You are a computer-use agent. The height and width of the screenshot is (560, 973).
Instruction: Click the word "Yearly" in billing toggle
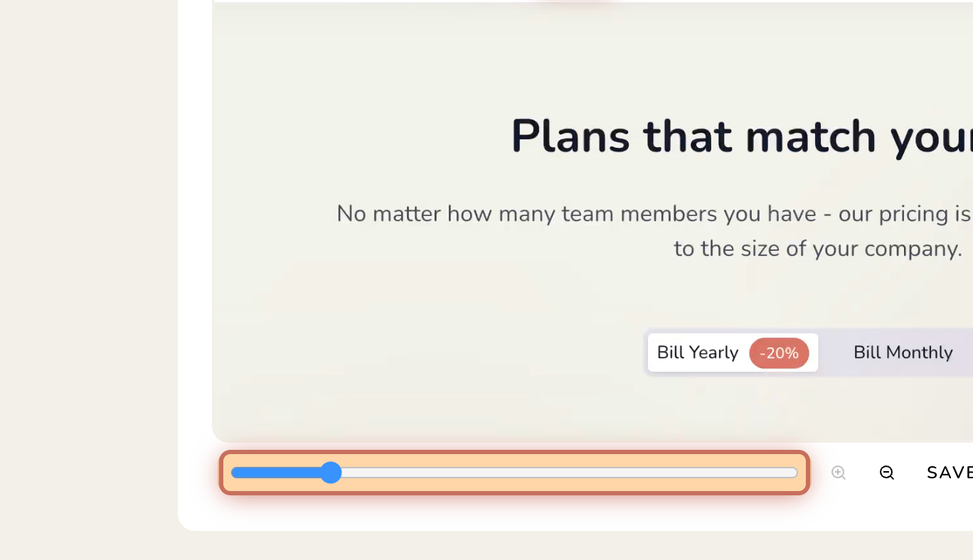point(714,353)
